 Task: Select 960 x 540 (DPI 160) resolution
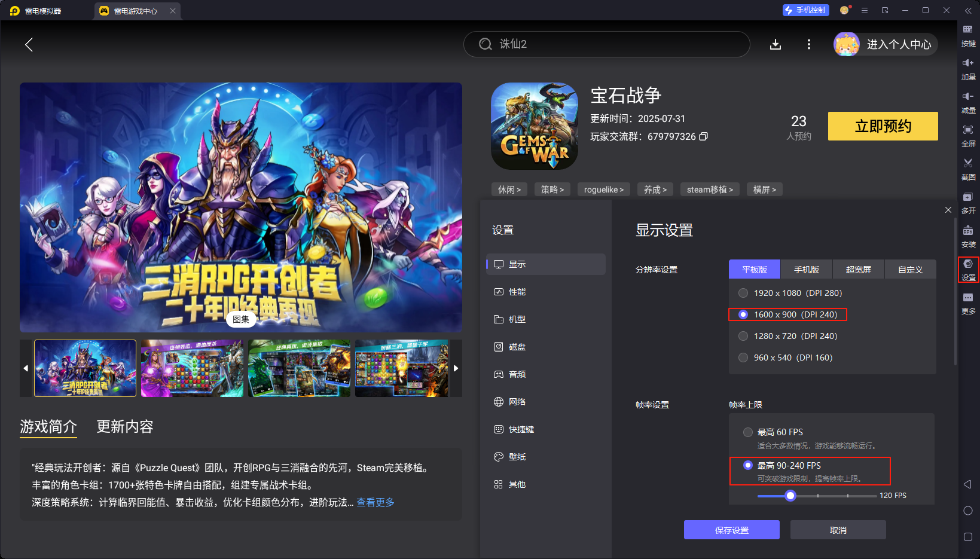point(785,358)
